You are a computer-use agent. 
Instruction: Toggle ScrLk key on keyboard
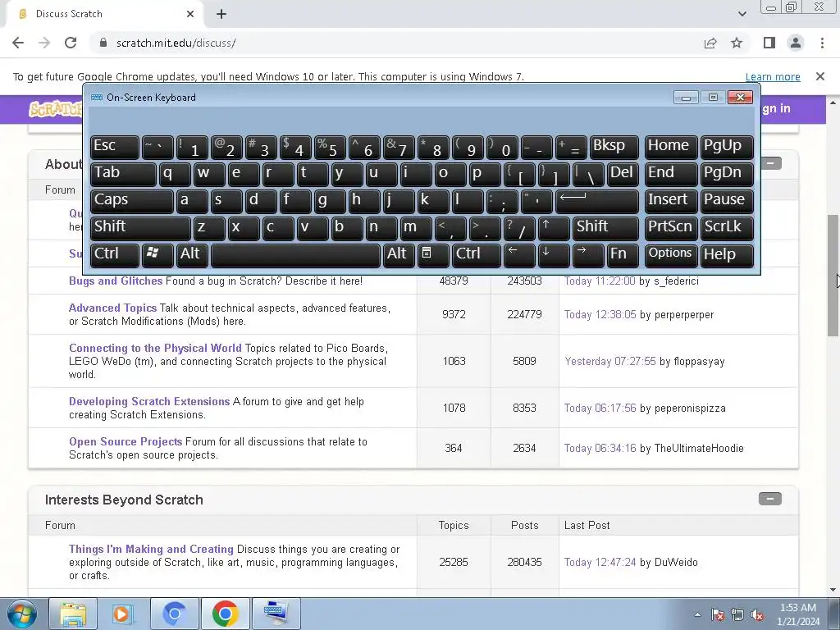tap(727, 228)
